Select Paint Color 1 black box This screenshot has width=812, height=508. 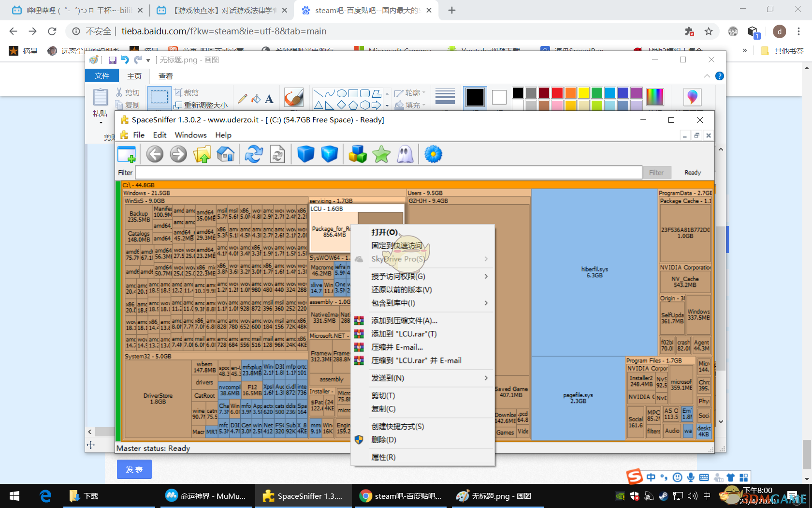(475, 97)
